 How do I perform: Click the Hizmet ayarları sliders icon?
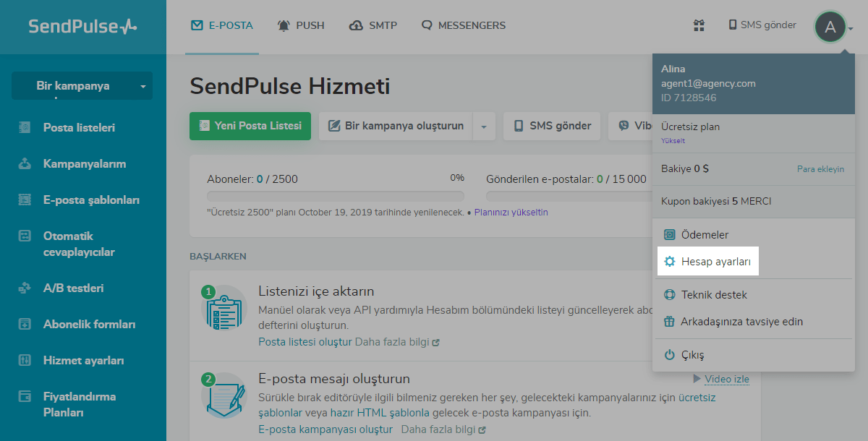(25, 361)
